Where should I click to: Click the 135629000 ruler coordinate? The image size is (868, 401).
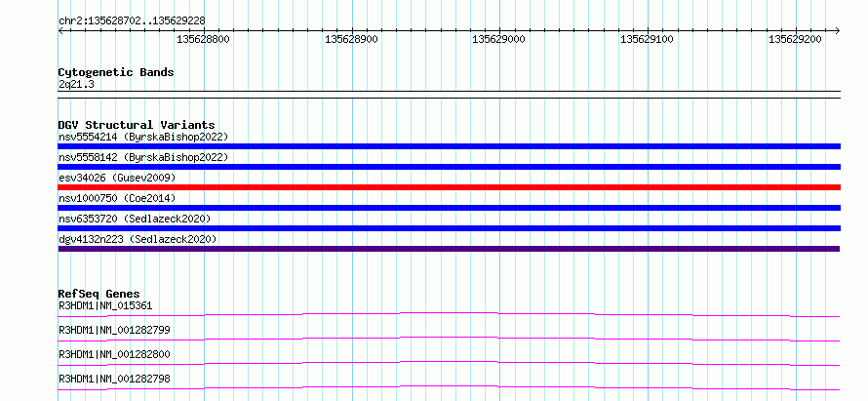pos(498,39)
